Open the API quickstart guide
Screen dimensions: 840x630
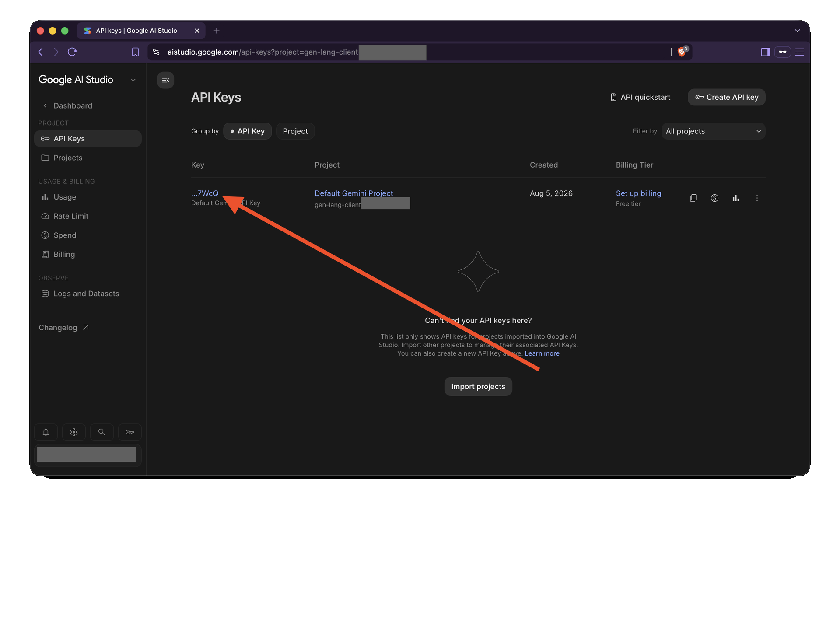coord(640,97)
